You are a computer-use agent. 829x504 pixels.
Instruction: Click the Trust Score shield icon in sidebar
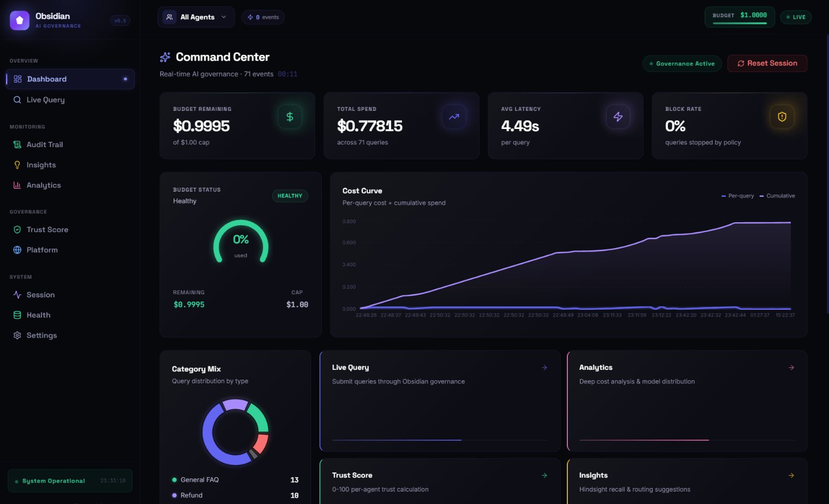click(17, 229)
